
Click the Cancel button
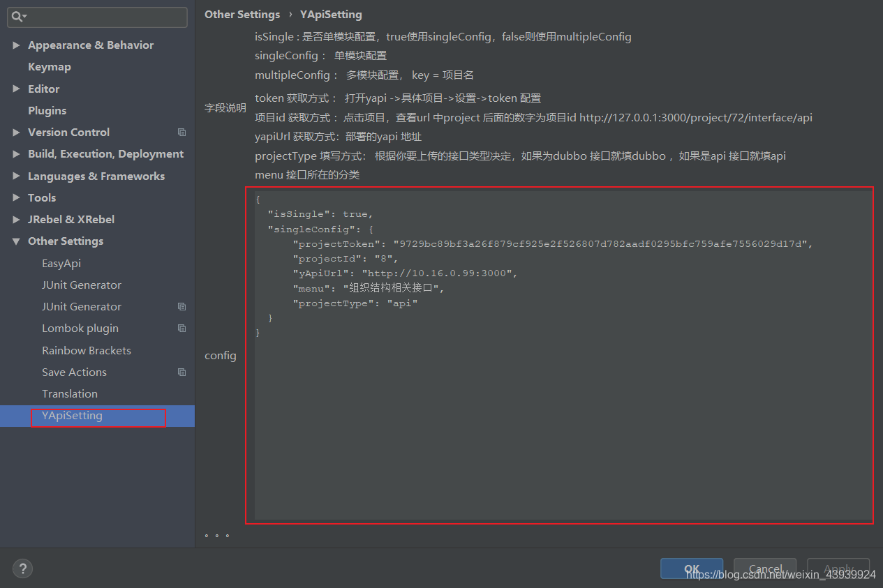point(765,568)
